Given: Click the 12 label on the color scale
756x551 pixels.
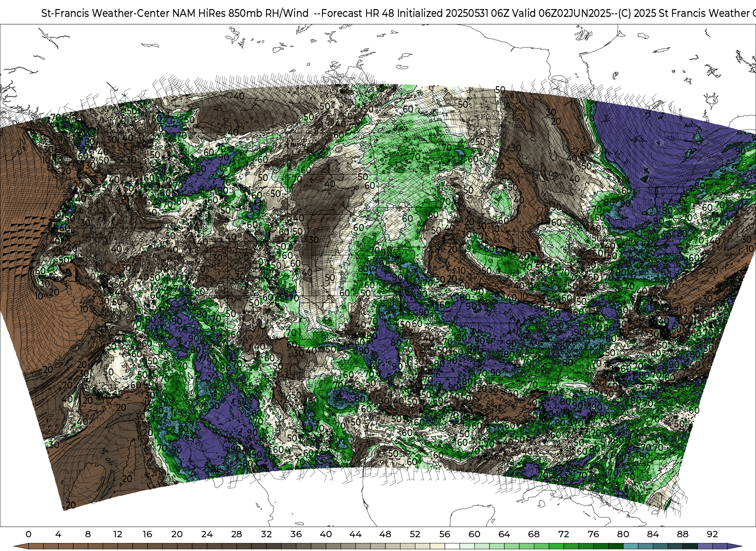Looking at the screenshot, I should click(118, 534).
